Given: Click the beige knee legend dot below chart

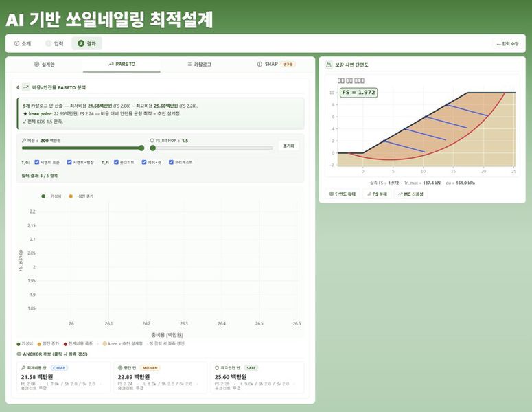Looking at the screenshot, I should coord(105,344).
